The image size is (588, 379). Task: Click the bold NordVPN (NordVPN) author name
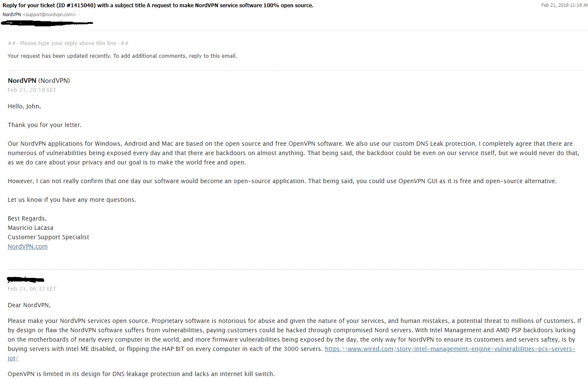coord(39,80)
